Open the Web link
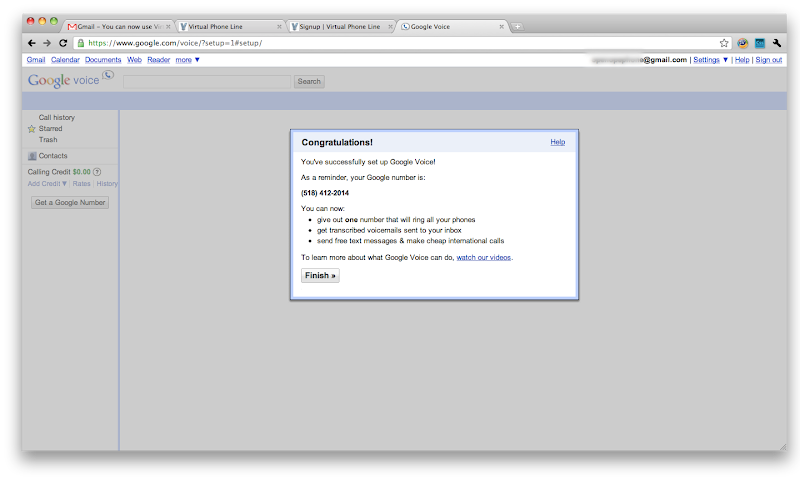 (x=134, y=60)
